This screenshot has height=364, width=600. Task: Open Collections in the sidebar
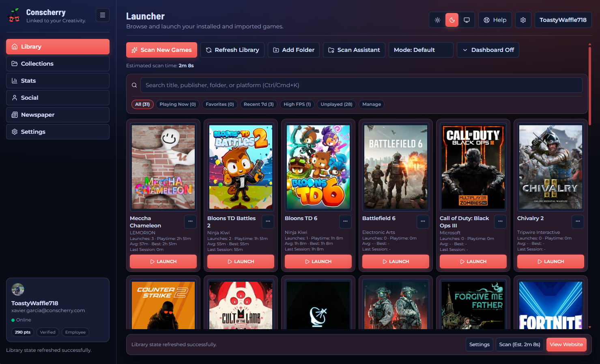point(58,64)
